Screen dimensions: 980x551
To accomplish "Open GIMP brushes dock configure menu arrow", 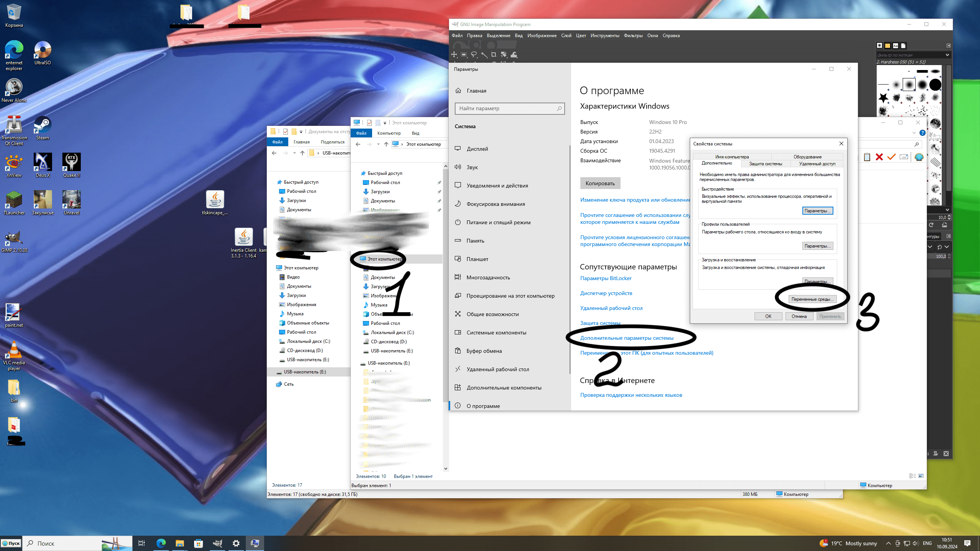I will click(x=949, y=46).
